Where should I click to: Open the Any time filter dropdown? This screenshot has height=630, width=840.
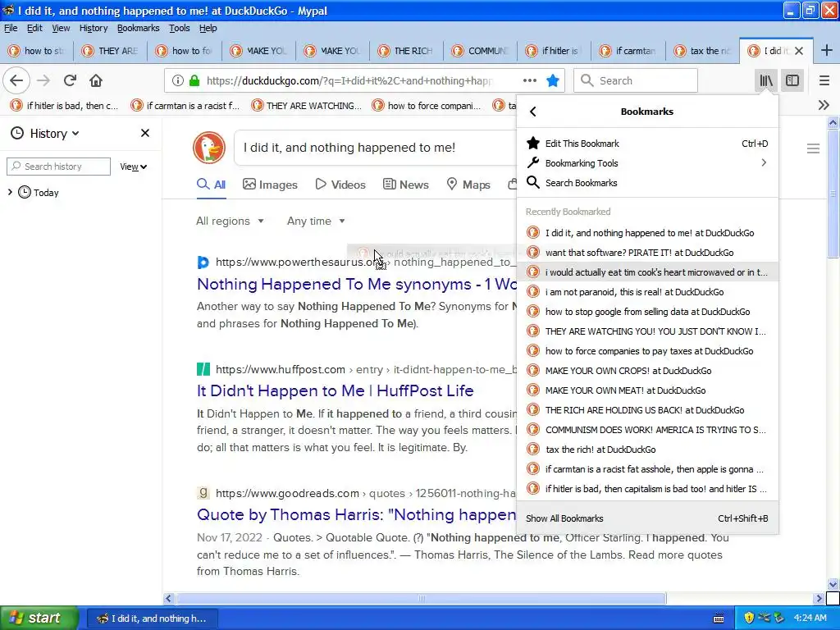(316, 221)
